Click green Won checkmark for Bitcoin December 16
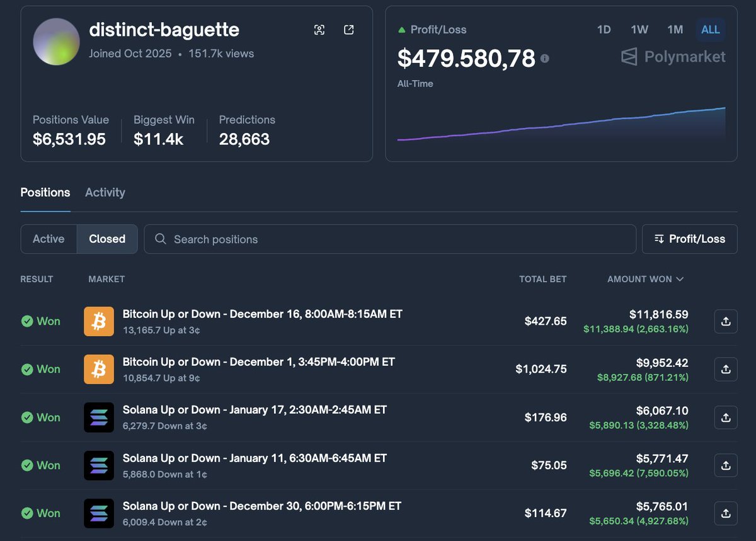 coord(27,322)
